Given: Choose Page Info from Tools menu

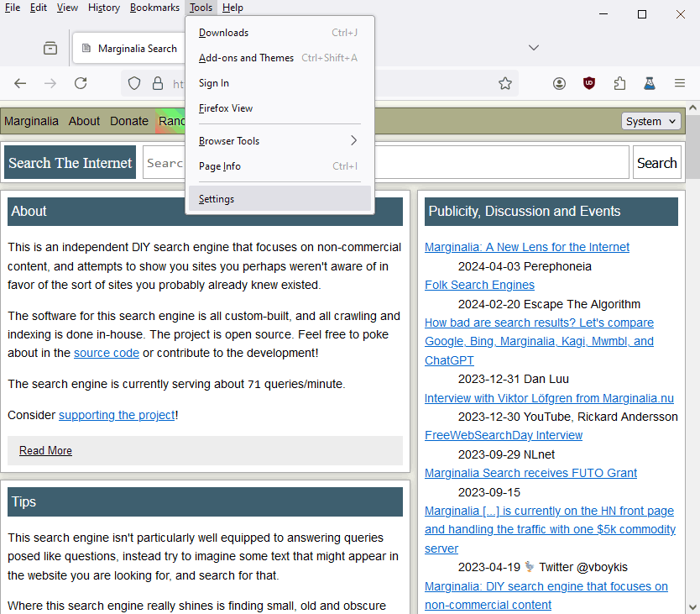Looking at the screenshot, I should coord(279,166).
